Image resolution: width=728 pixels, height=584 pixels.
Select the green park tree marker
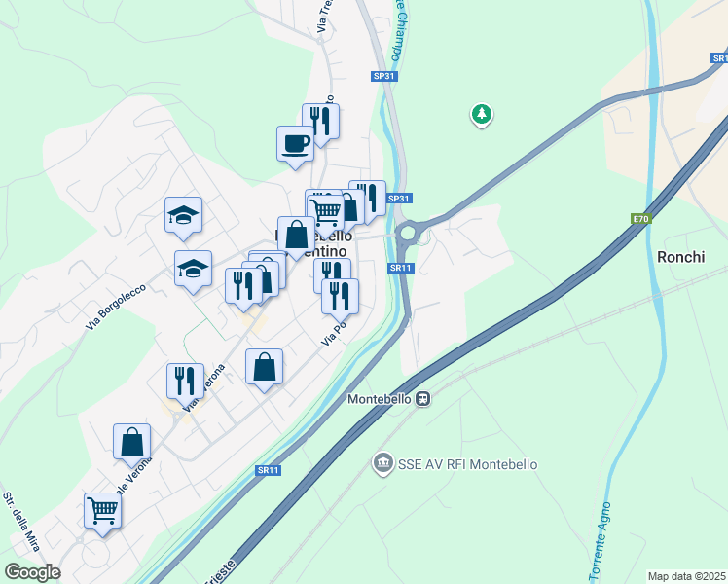[482, 114]
